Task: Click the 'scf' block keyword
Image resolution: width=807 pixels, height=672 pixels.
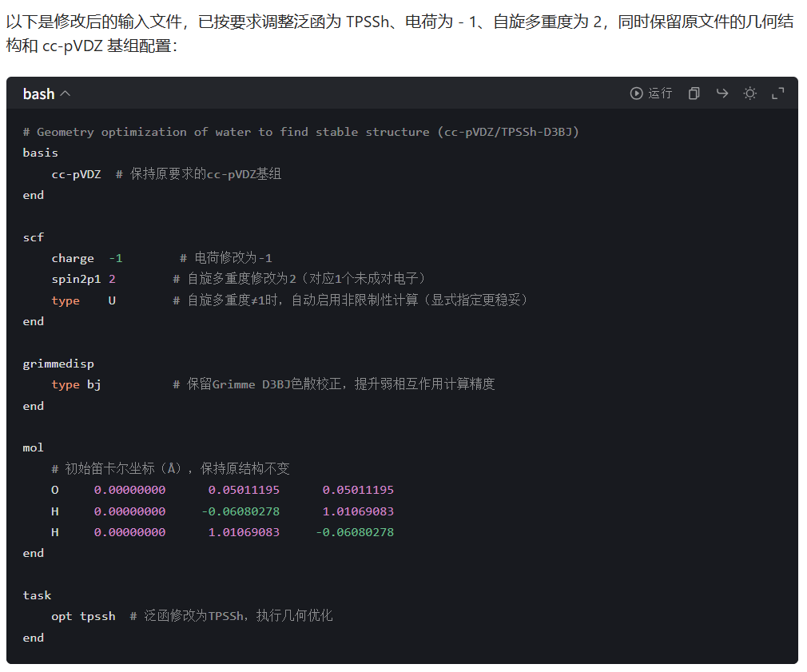Action: click(33, 237)
